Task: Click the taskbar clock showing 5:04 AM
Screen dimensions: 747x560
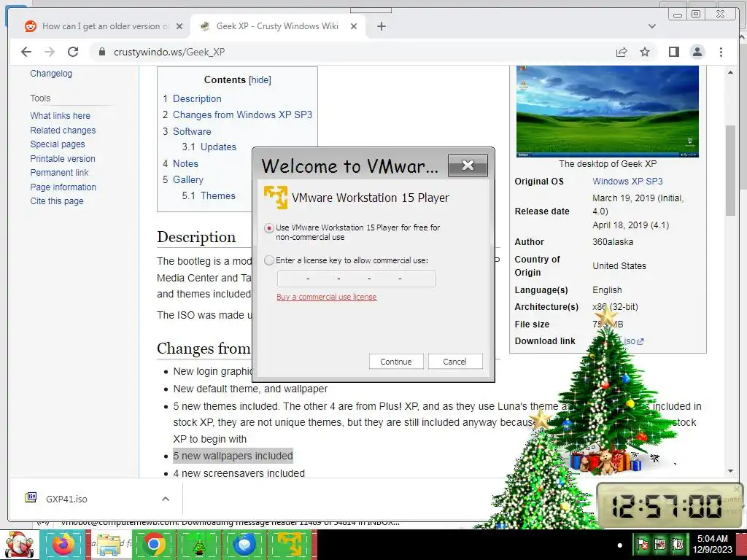Action: [713, 544]
